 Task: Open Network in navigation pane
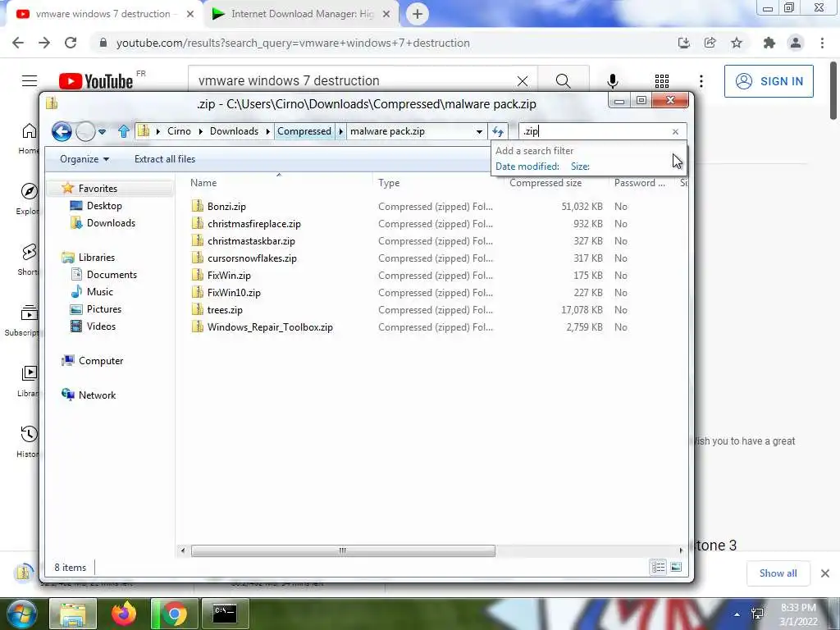coord(97,395)
